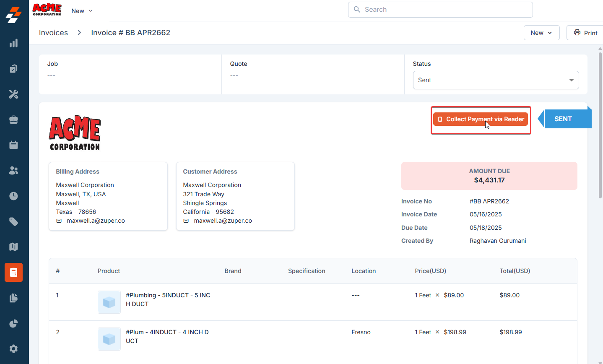The image size is (603, 364).
Task: Open the New button dropdown near Print
Action: tap(541, 33)
